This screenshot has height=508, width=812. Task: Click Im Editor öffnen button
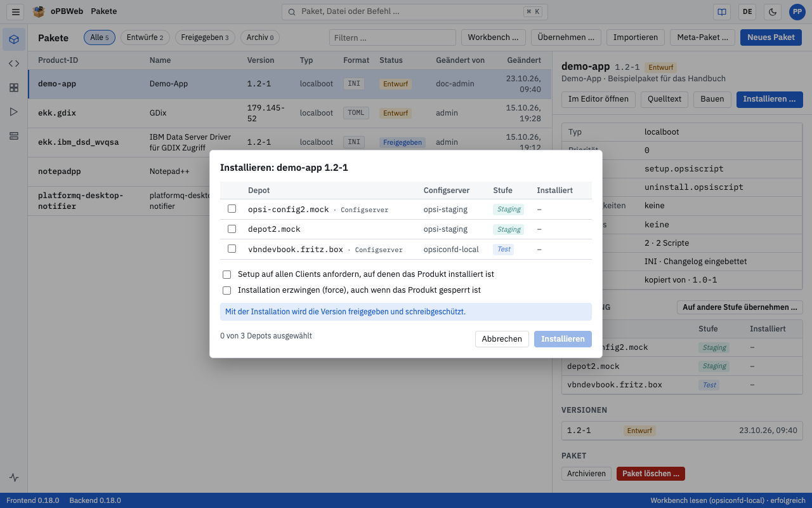point(598,99)
